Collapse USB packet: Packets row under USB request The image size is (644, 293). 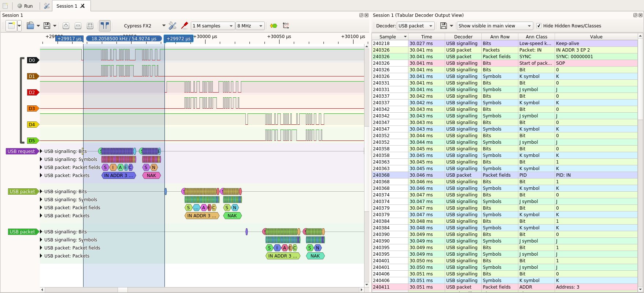click(x=41, y=175)
